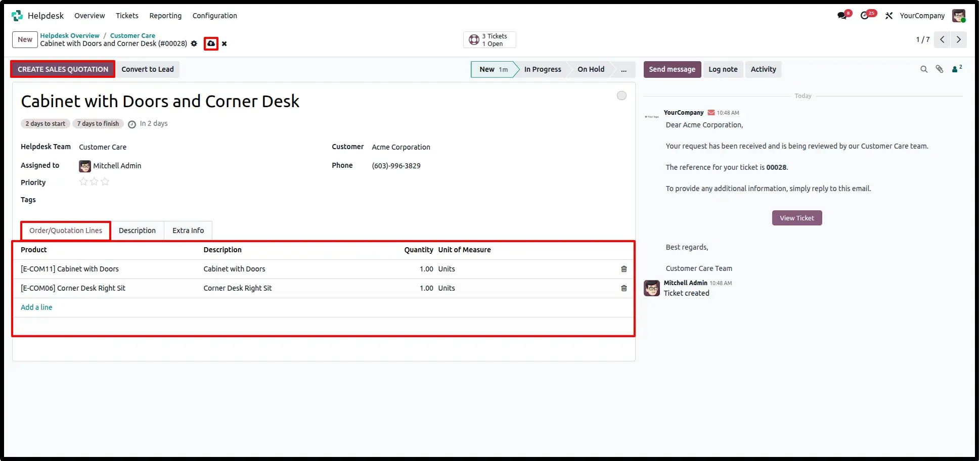
Task: Delete the Cabinet with Doors line
Action: tap(624, 269)
